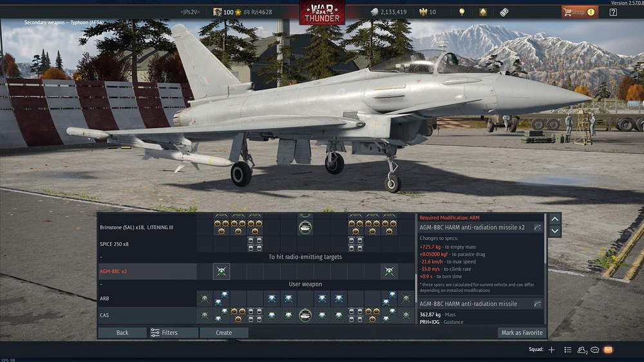Click 'Required Modification: ARM' text
Image resolution: width=644 pixels, height=362 pixels.
[450, 218]
